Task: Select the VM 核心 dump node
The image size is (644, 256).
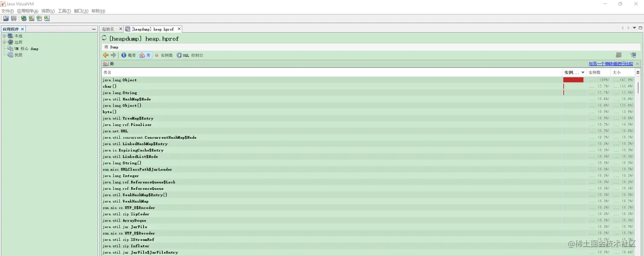Action: [23, 49]
